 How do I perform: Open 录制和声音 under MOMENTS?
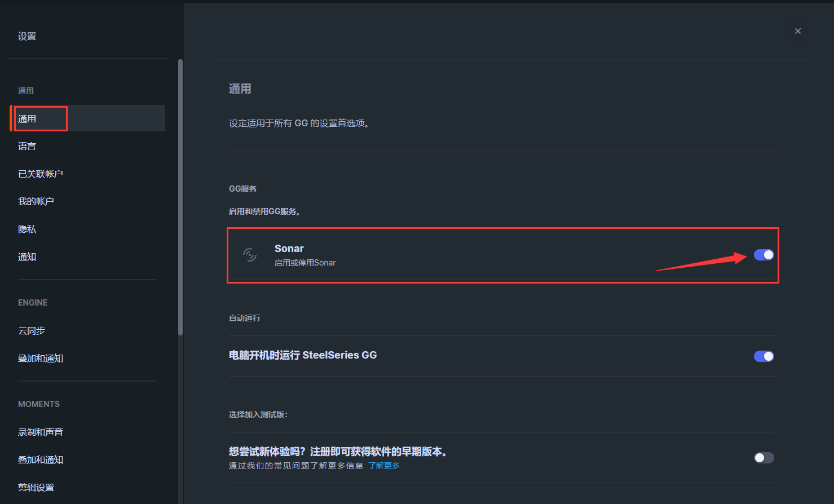point(41,432)
